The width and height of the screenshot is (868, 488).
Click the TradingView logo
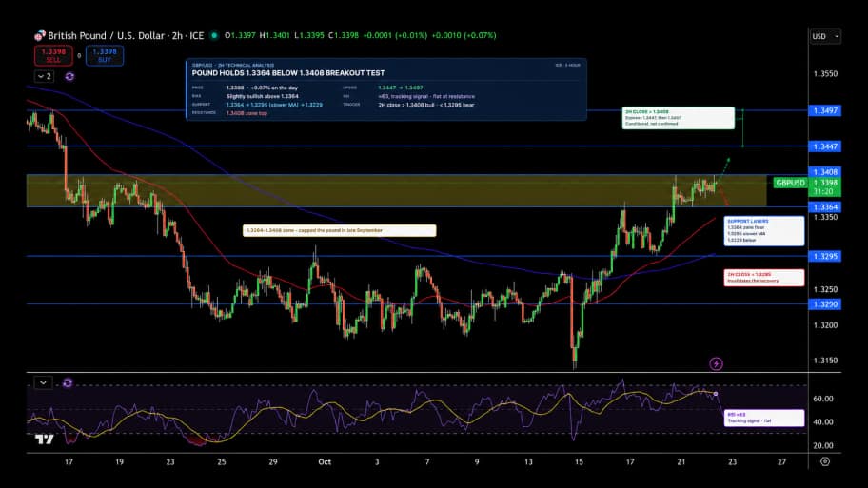coord(45,439)
